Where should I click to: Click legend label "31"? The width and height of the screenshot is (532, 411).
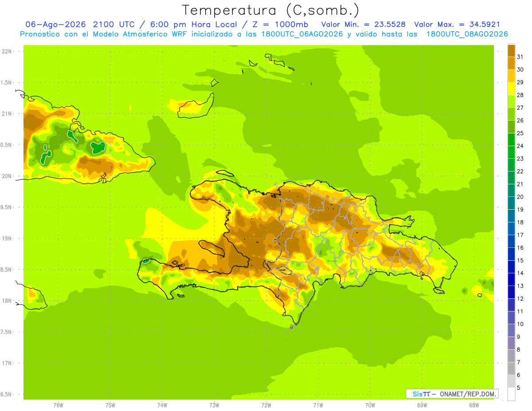(x=520, y=57)
